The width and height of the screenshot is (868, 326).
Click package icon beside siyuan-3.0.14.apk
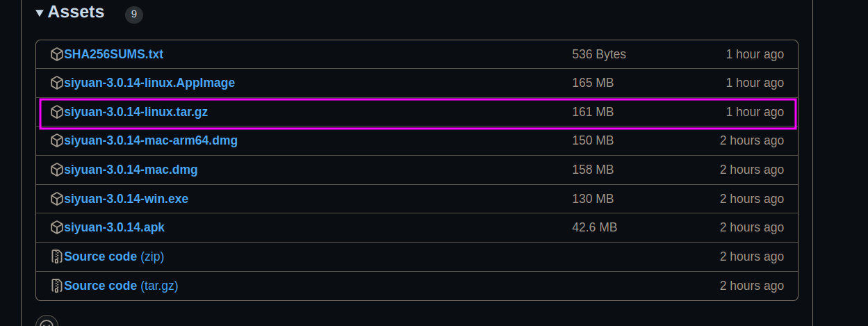pyautogui.click(x=56, y=227)
